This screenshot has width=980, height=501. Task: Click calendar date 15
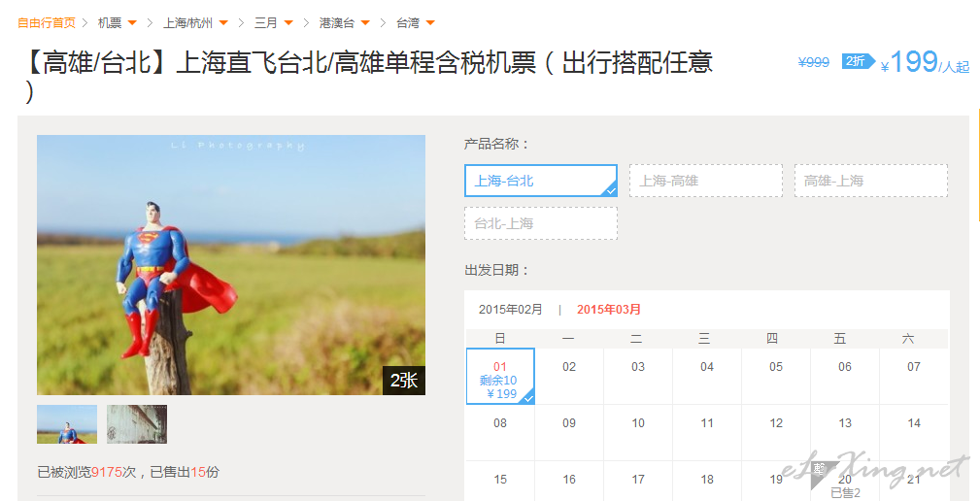click(500, 481)
